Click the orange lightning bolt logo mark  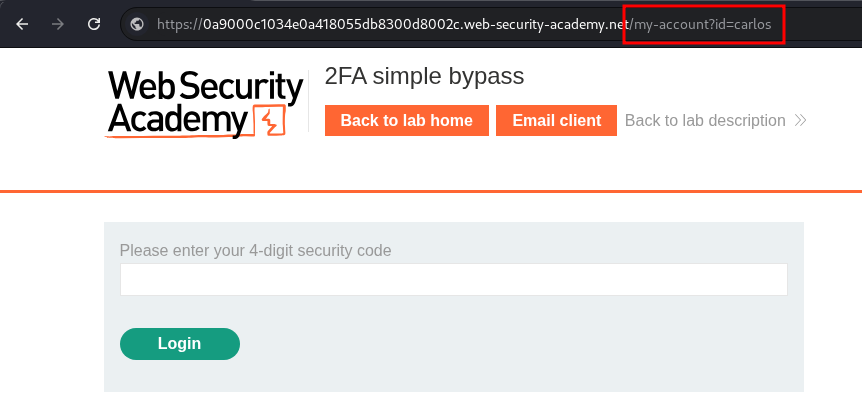point(271,122)
